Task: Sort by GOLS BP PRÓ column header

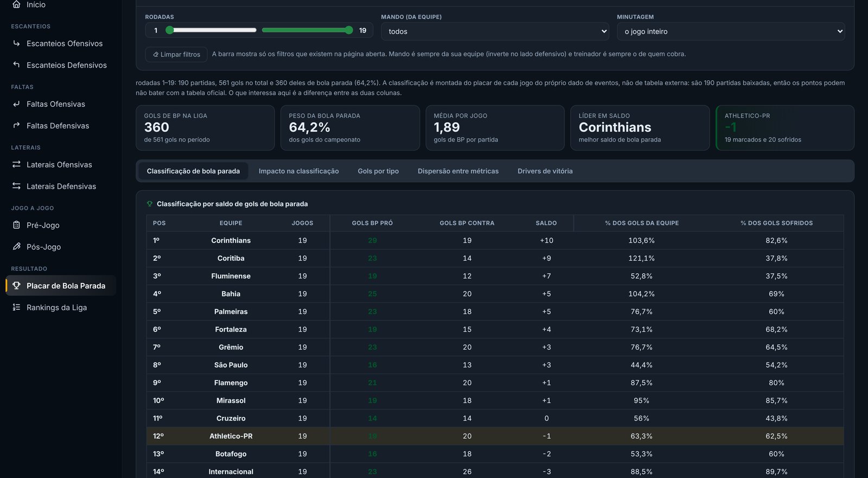Action: tap(372, 223)
